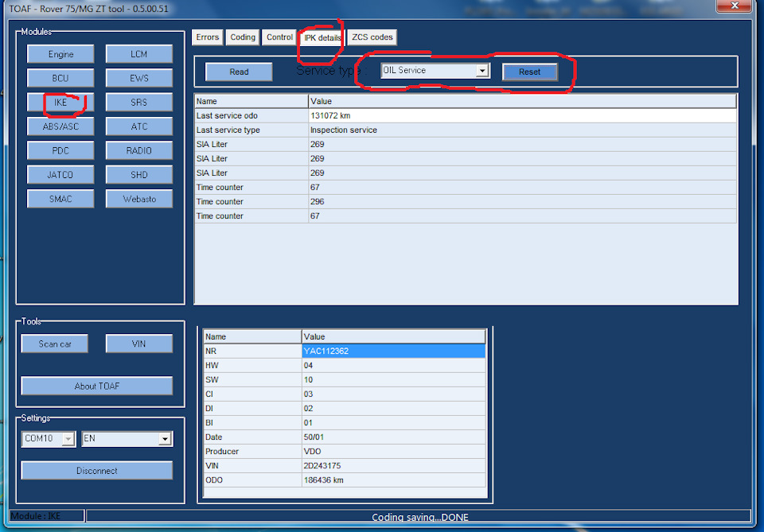This screenshot has height=532, width=764.
Task: Open the RADIO module
Action: [138, 150]
